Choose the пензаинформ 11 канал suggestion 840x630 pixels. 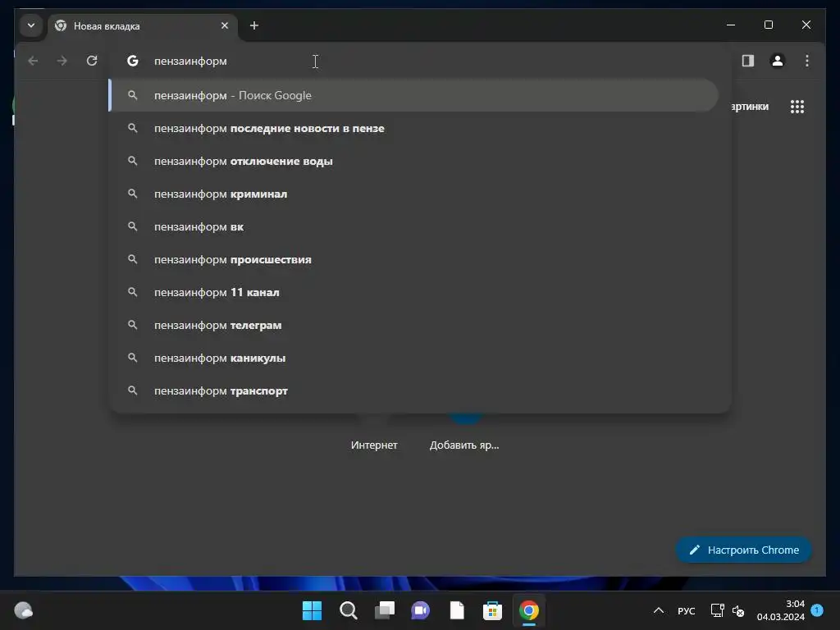(413, 293)
